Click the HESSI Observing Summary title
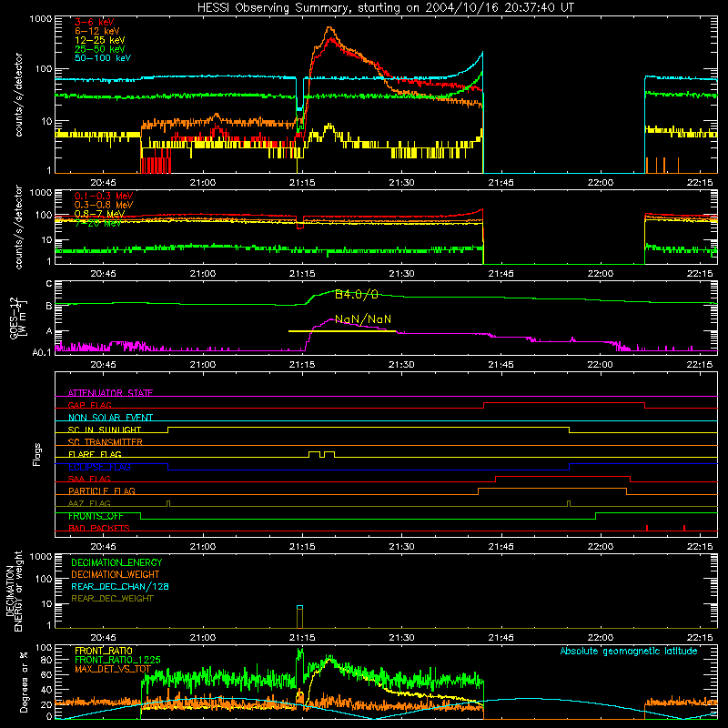The height and width of the screenshot is (728, 728). (386, 7)
